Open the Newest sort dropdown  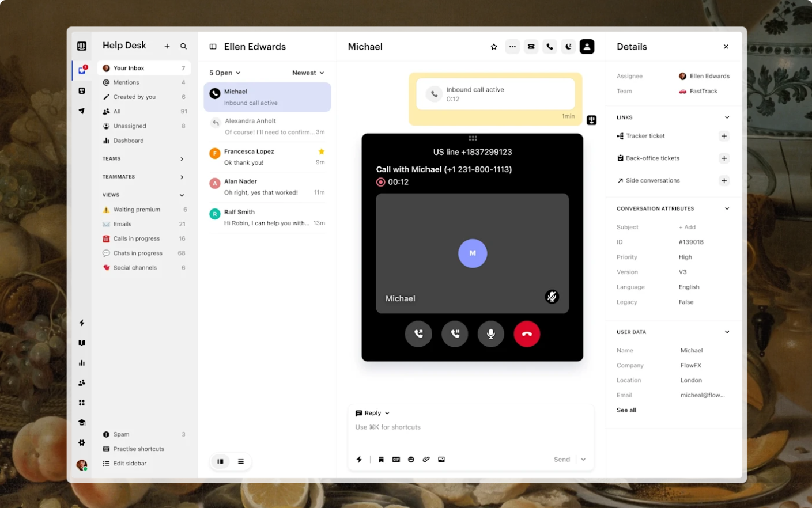tap(308, 73)
